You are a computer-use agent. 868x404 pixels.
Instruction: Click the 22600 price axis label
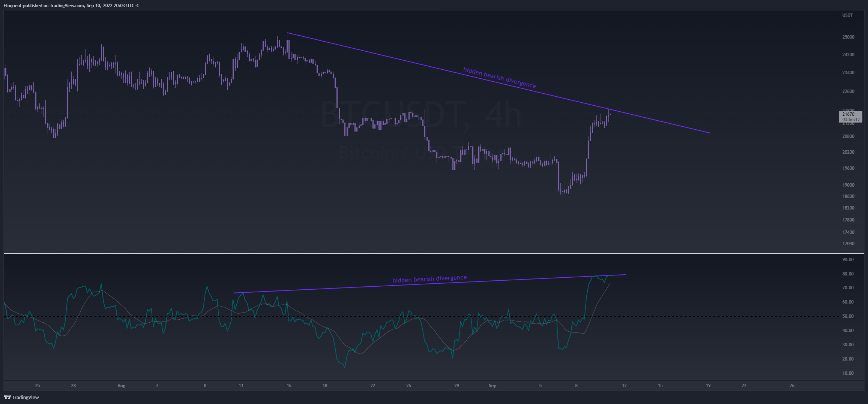click(x=848, y=91)
